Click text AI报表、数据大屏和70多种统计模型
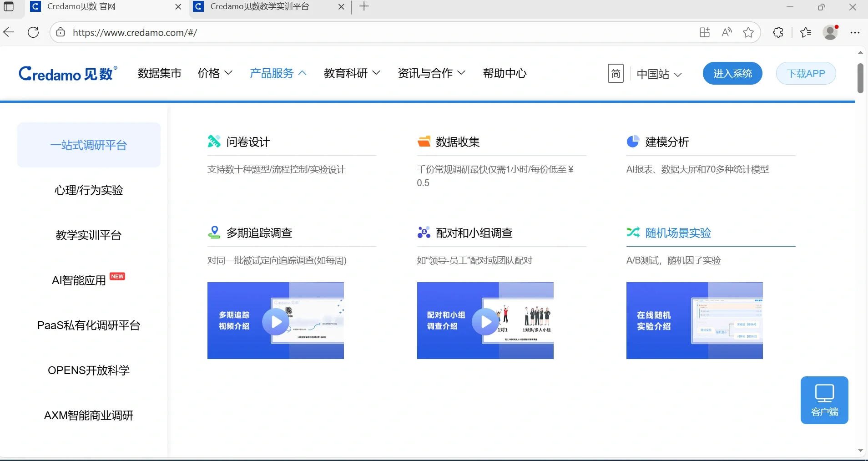The image size is (868, 461). pos(697,169)
